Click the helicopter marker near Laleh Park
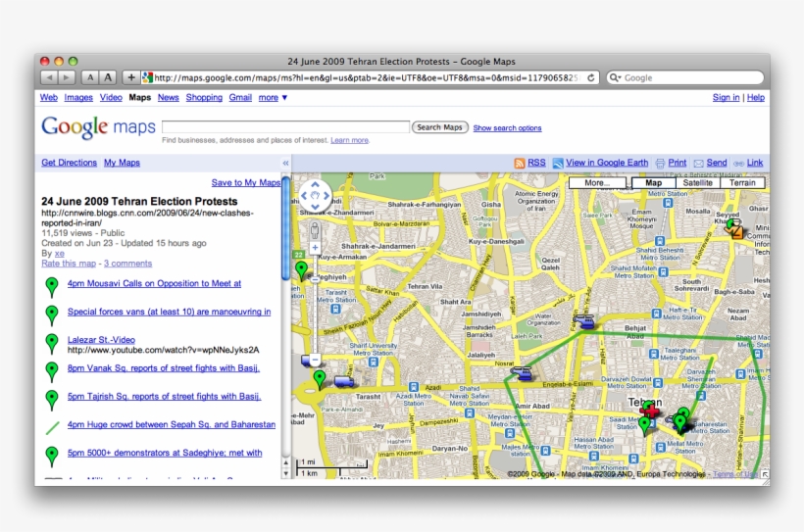This screenshot has width=804, height=532. click(x=583, y=320)
